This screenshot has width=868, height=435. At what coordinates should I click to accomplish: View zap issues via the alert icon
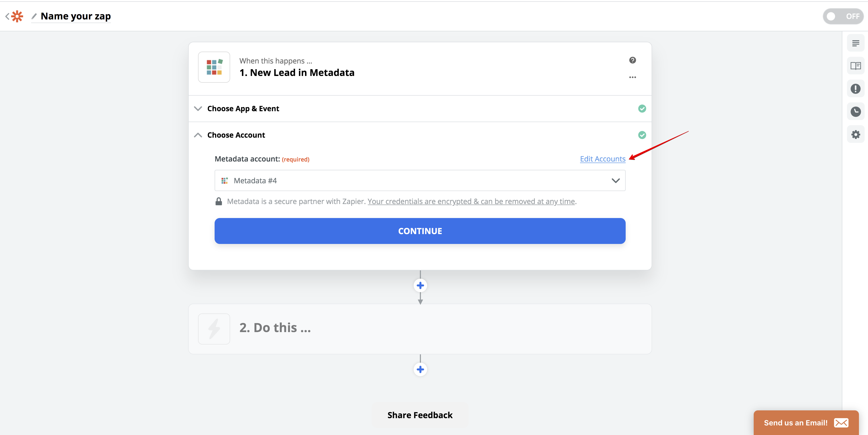(x=856, y=89)
